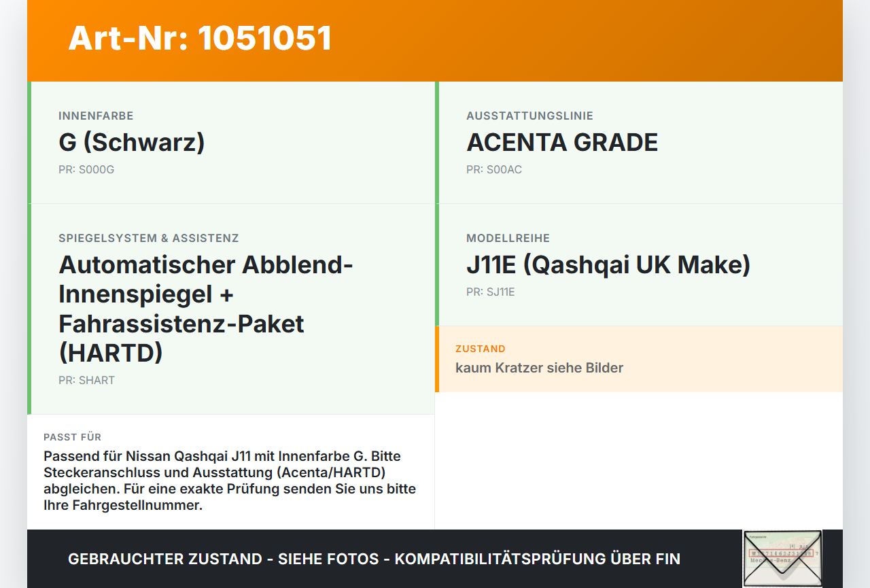The width and height of the screenshot is (870, 588).
Task: Click the PASST FÜR label
Action: pos(72,437)
